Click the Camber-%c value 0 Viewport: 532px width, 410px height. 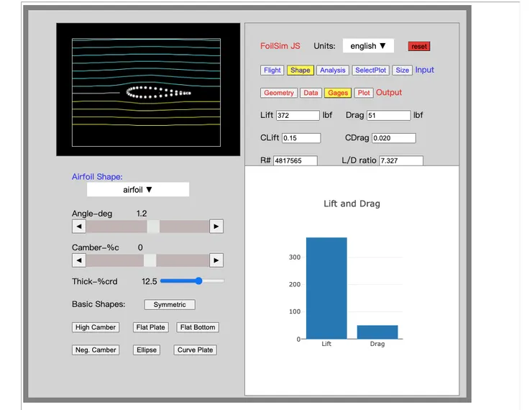(140, 247)
